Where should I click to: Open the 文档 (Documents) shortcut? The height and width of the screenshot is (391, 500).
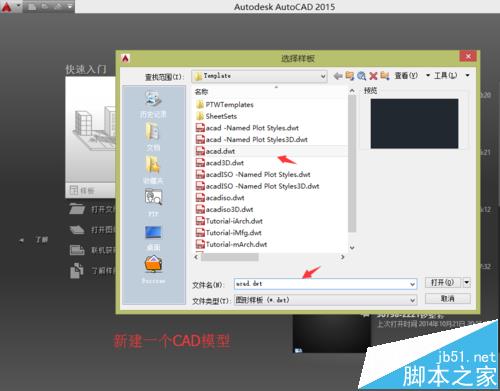click(x=153, y=137)
